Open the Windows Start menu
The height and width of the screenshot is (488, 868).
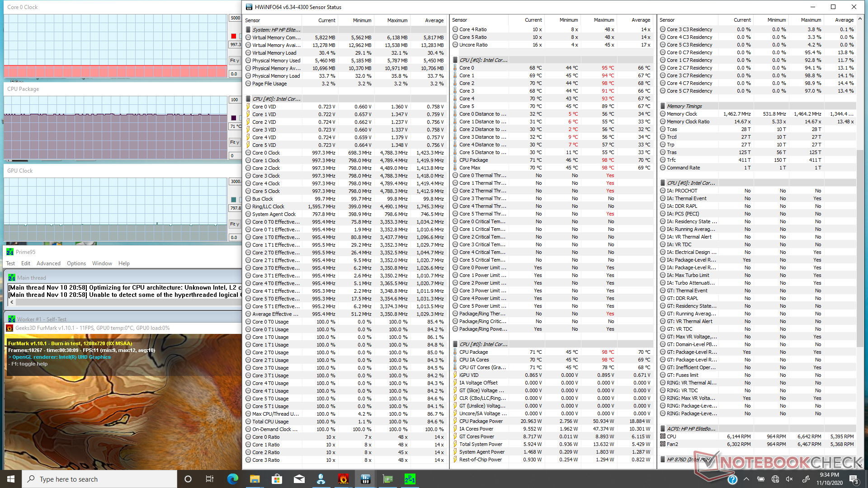coord(11,479)
